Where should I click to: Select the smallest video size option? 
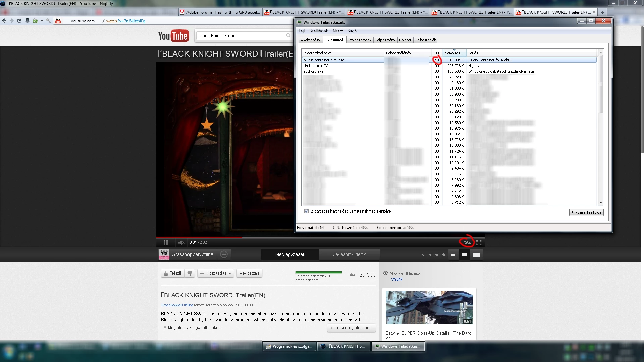pos(453,255)
